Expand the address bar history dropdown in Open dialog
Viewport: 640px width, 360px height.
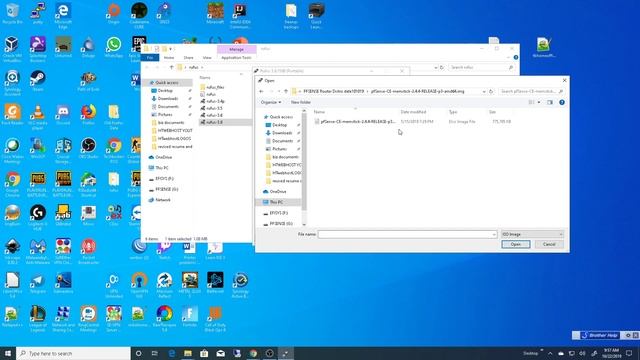pyautogui.click(x=484, y=91)
